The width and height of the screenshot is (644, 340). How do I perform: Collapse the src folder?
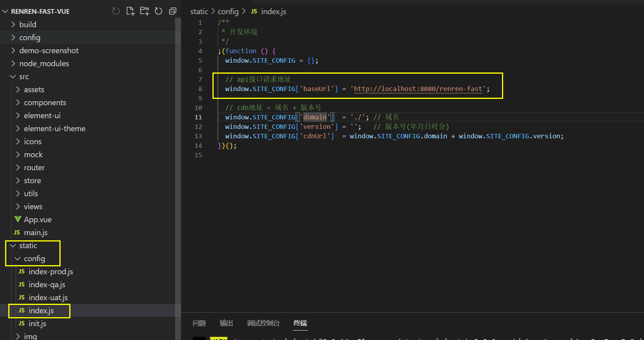(x=13, y=76)
